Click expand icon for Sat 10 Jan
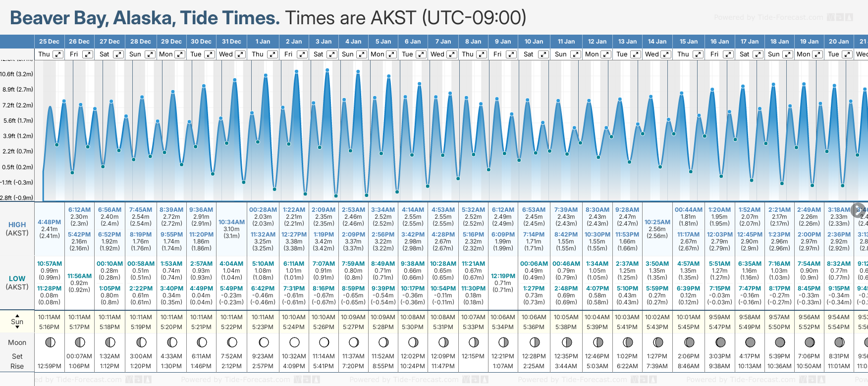Viewport: 868px width, 386px height. 543,54
